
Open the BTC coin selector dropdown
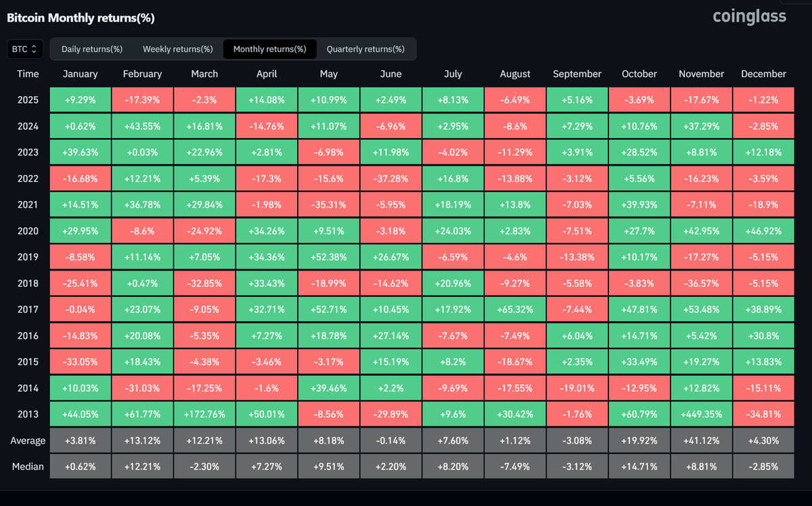[x=26, y=49]
